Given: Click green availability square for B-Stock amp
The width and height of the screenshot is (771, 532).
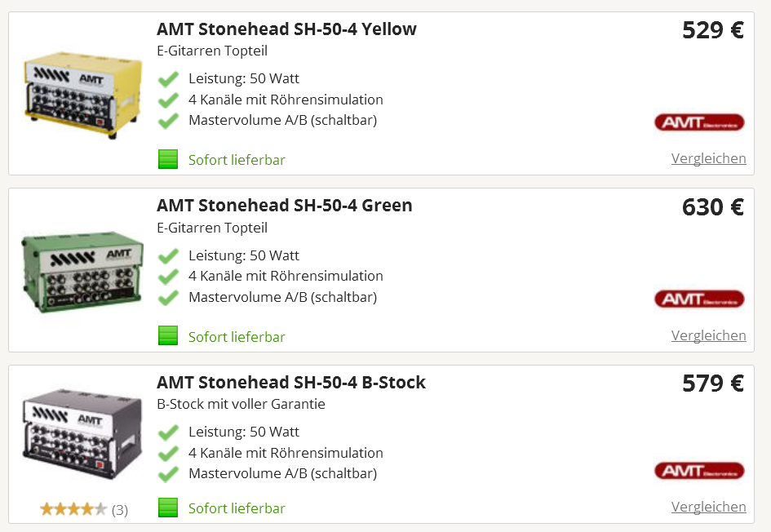Looking at the screenshot, I should (168, 508).
